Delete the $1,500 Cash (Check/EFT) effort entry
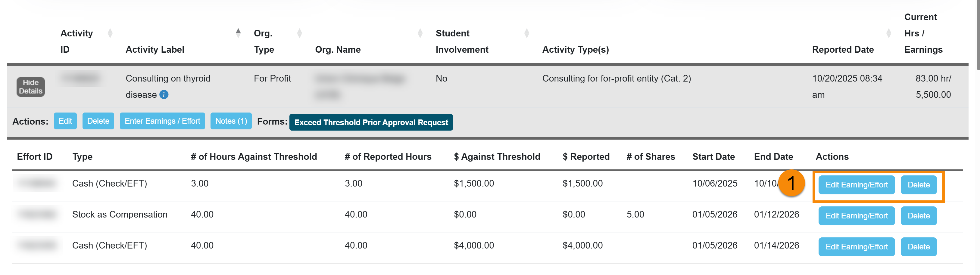This screenshot has height=275, width=980. click(919, 185)
